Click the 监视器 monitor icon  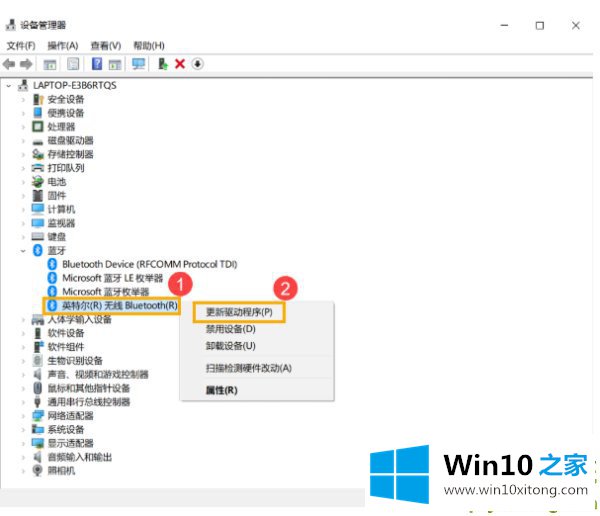38,223
